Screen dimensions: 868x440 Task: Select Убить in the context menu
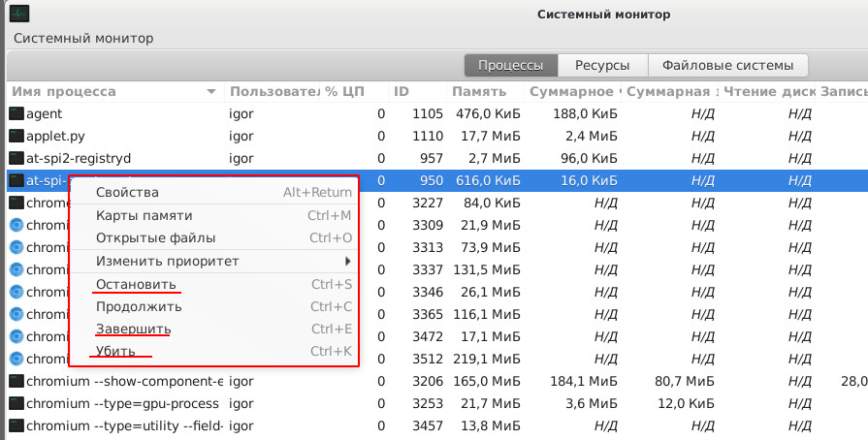click(115, 351)
